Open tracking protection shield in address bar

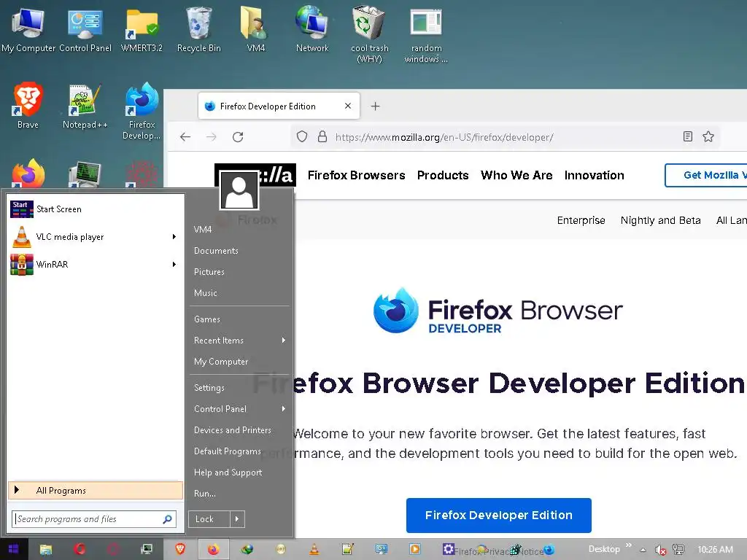(x=302, y=137)
